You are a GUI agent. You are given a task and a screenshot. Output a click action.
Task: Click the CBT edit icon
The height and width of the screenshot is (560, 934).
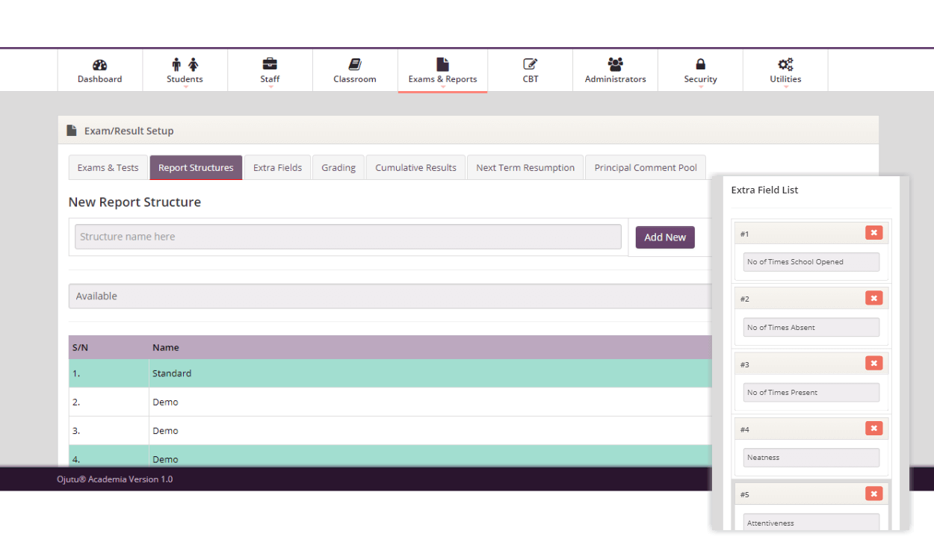coord(531,65)
